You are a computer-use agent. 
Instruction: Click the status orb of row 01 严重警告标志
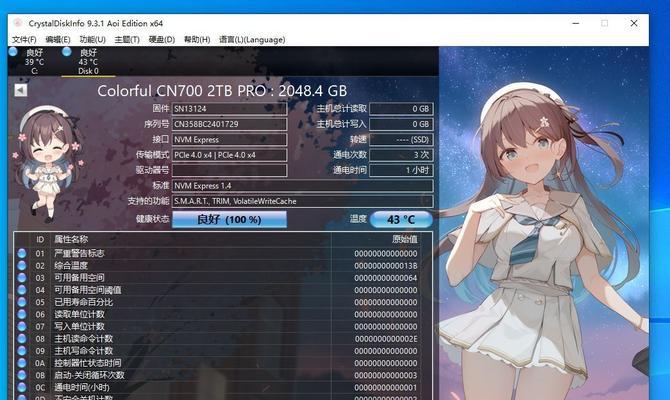[22, 253]
